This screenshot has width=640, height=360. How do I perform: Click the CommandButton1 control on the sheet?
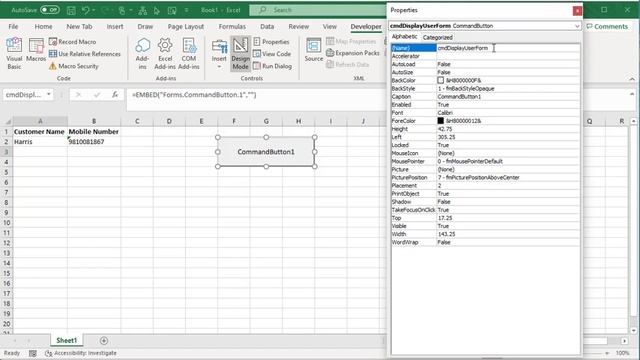[266, 152]
